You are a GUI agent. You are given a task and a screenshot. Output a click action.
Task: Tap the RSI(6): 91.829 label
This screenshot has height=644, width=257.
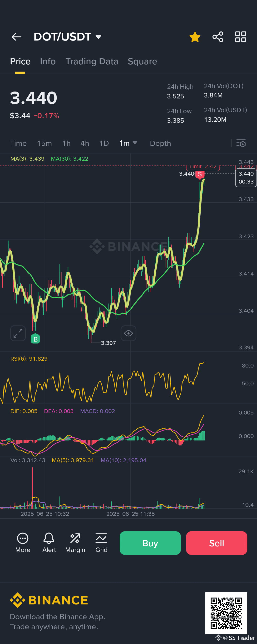[29, 359]
